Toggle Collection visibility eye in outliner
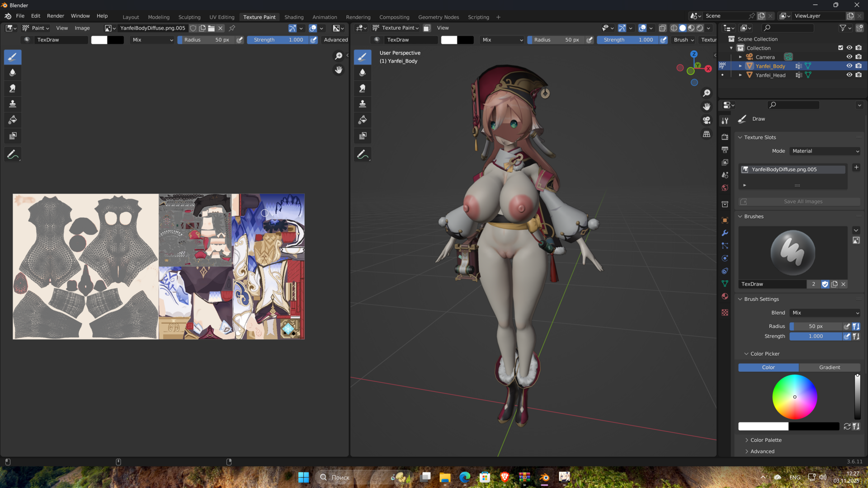This screenshot has width=868, height=488. click(x=849, y=48)
